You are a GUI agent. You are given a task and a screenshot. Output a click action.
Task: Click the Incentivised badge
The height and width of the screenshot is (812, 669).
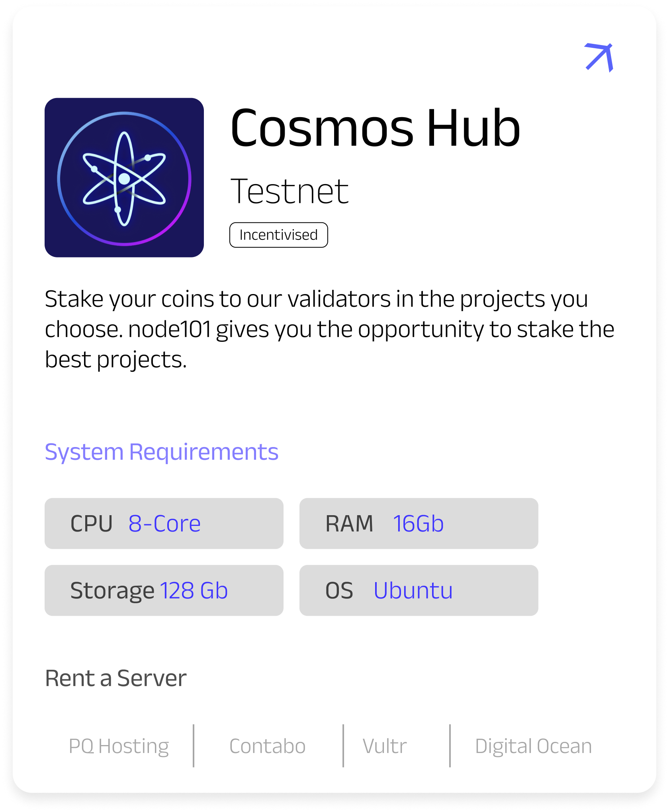[278, 235]
